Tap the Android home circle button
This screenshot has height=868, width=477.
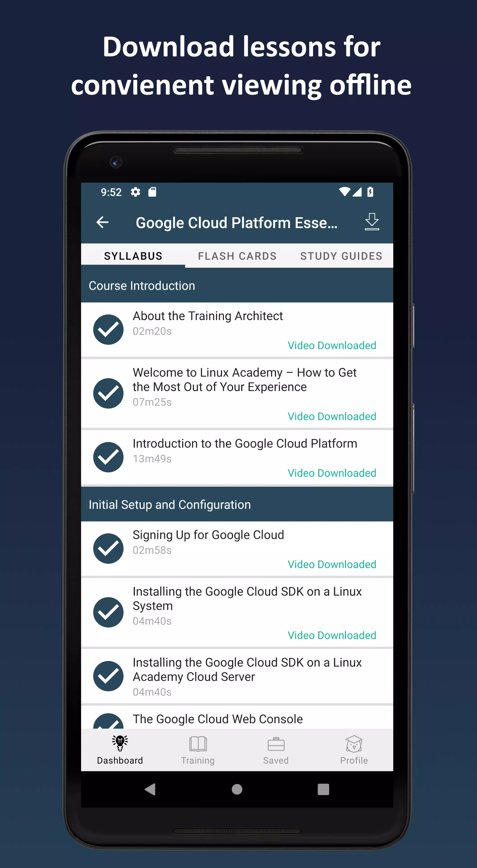[237, 789]
